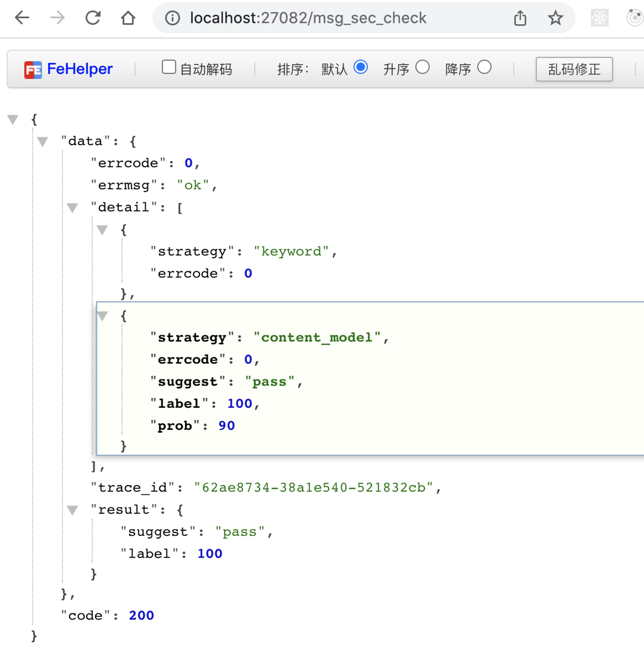This screenshot has width=644, height=671.
Task: Click the browser forward arrow
Action: point(57,18)
